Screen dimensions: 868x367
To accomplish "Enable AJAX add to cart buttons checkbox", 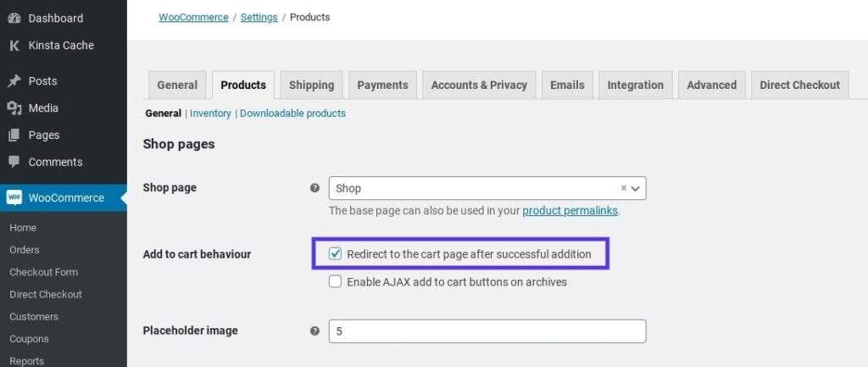I will (x=336, y=281).
